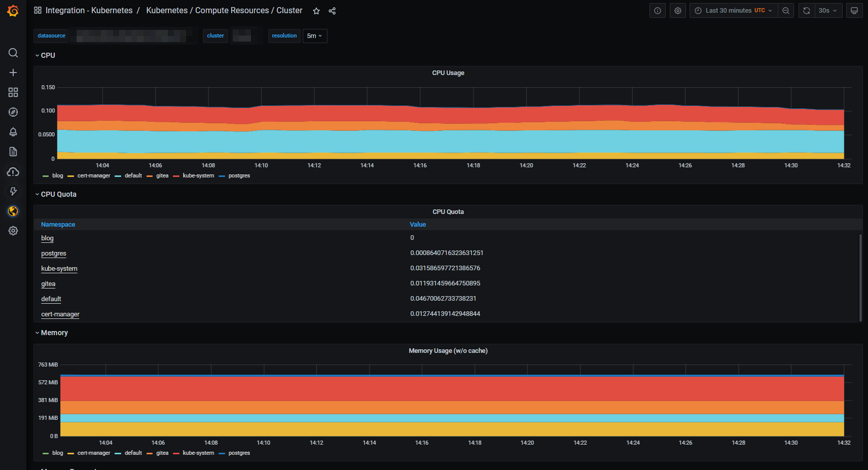Open the gitea namespace link
The image size is (868, 470).
[48, 284]
